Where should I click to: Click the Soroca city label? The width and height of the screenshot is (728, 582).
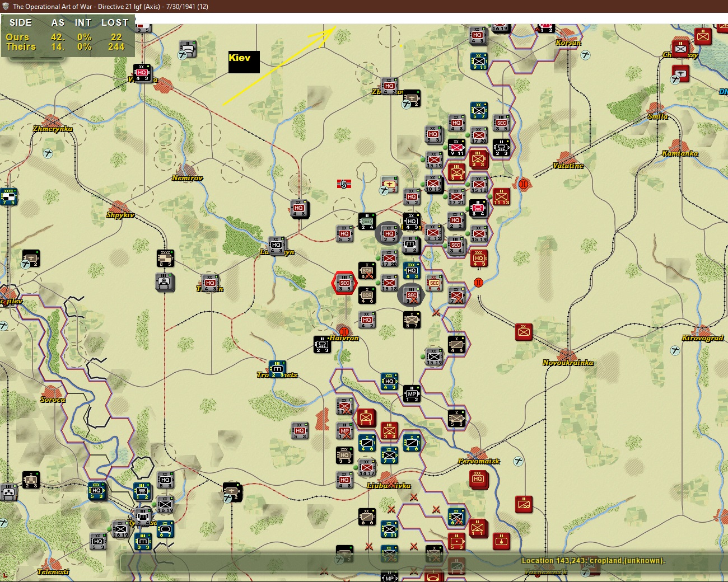(53, 400)
